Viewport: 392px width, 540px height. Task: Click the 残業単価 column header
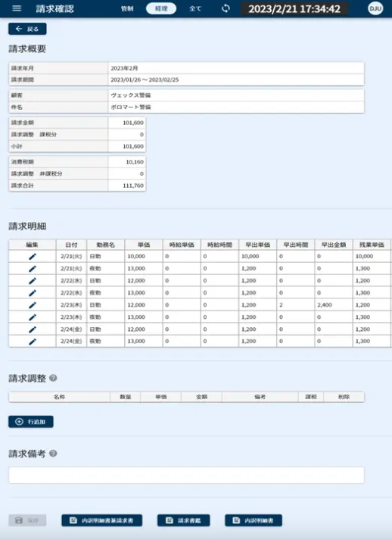(372, 245)
